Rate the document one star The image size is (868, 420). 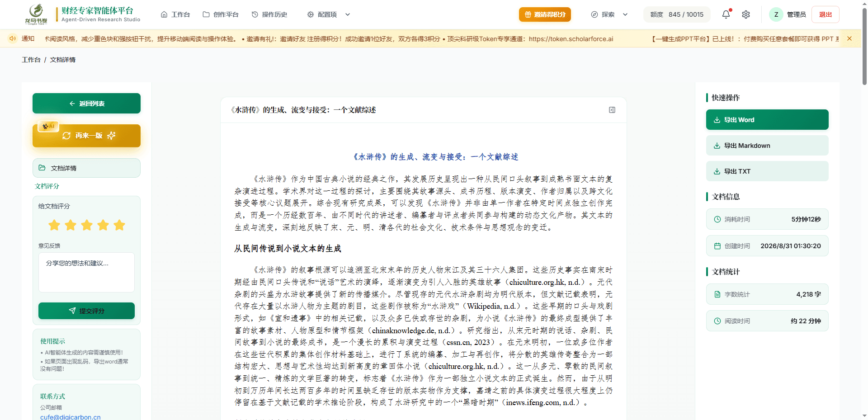(x=54, y=225)
